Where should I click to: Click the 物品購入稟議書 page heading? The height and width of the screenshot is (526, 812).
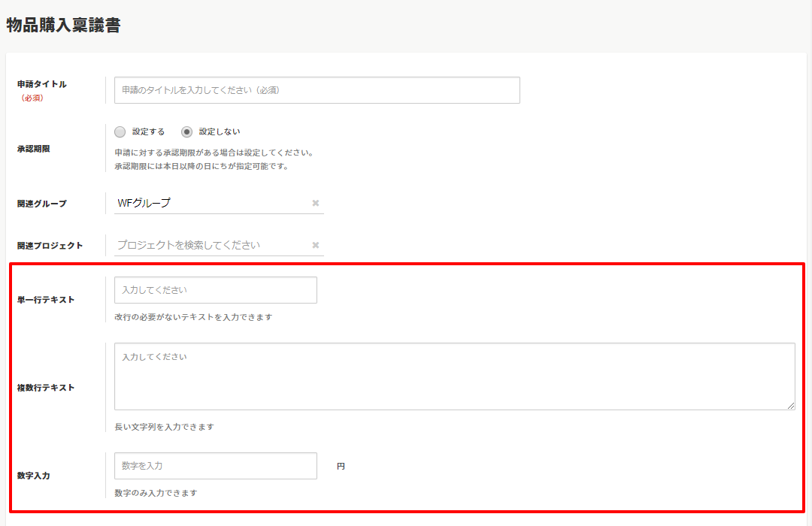(63, 25)
